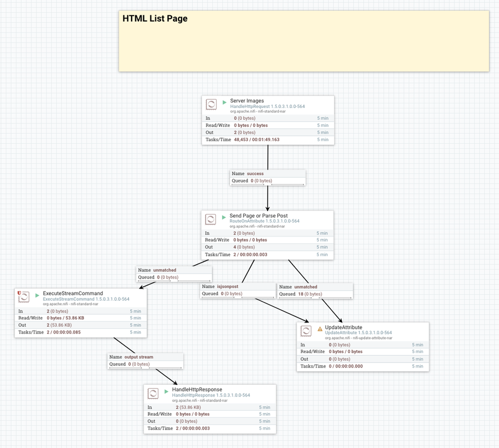Viewport: 499px width, 448px height.
Task: Click the green run arrow on HandleHttpResponse
Action: tap(165, 392)
